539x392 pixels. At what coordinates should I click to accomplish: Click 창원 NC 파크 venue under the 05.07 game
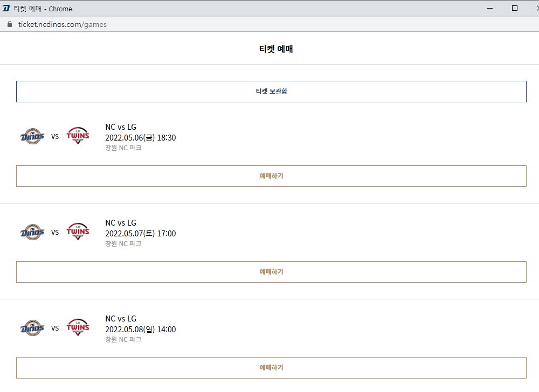pyautogui.click(x=123, y=243)
